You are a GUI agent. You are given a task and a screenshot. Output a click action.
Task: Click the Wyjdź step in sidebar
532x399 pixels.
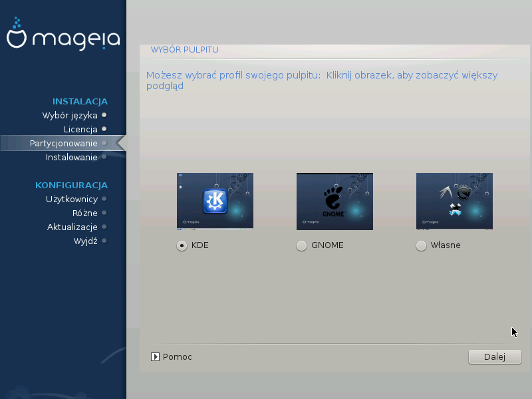point(86,241)
